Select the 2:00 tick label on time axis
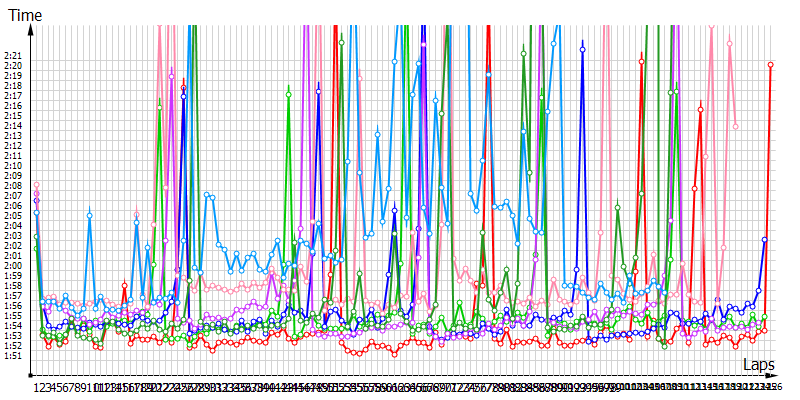 coord(13,265)
